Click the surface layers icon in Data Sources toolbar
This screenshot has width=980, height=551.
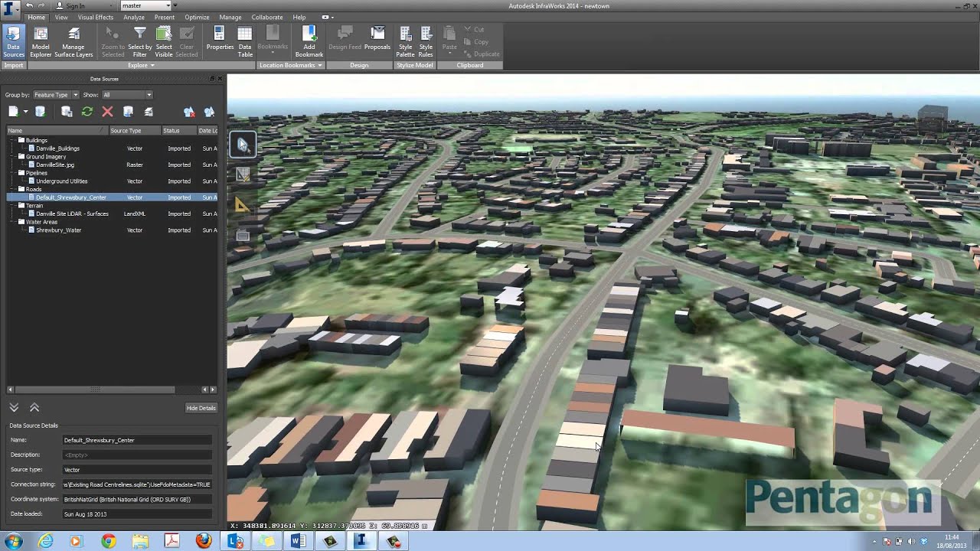(x=149, y=112)
